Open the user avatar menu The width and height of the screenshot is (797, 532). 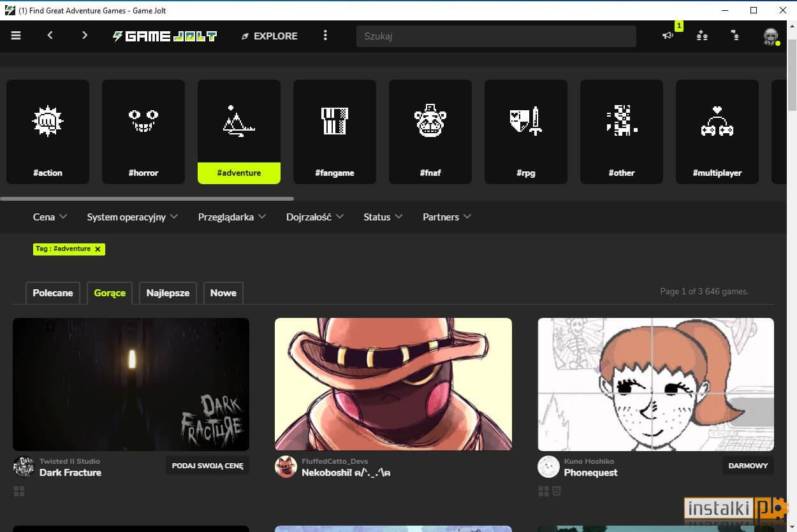pos(771,36)
